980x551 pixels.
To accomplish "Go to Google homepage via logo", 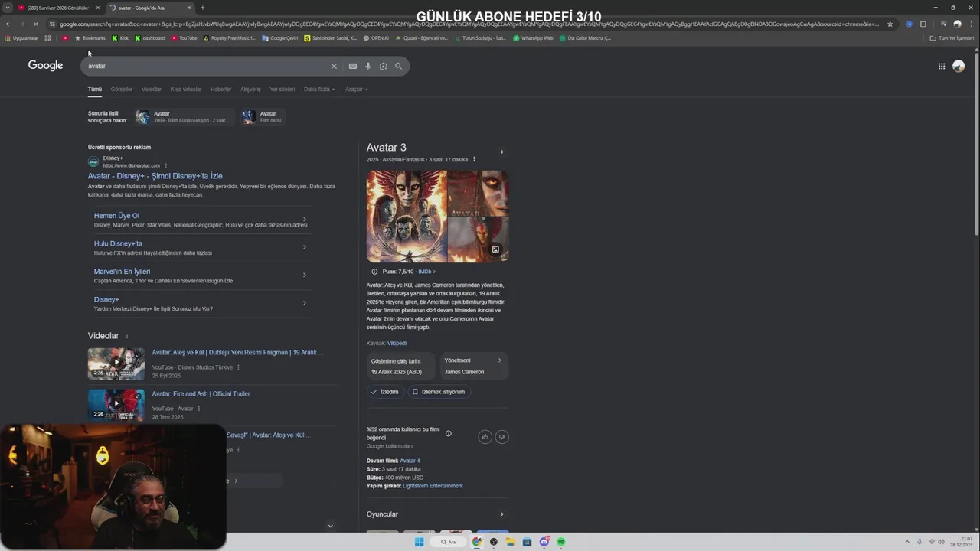I will (x=45, y=65).
